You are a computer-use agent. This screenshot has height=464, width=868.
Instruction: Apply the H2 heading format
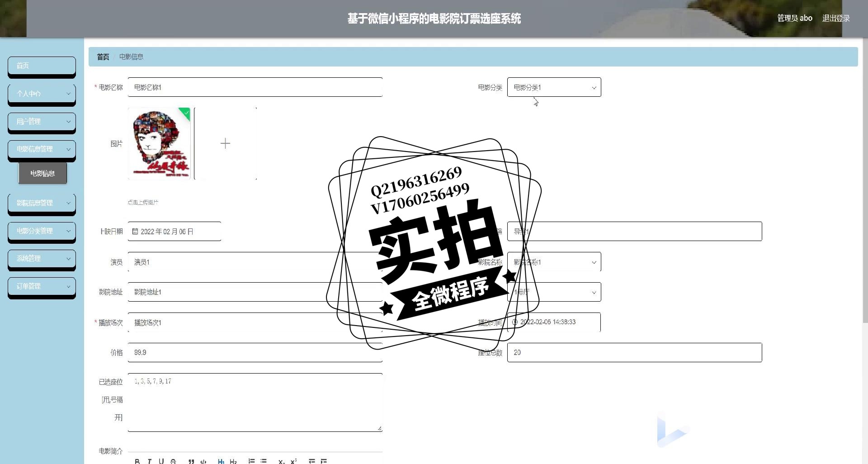pyautogui.click(x=233, y=461)
